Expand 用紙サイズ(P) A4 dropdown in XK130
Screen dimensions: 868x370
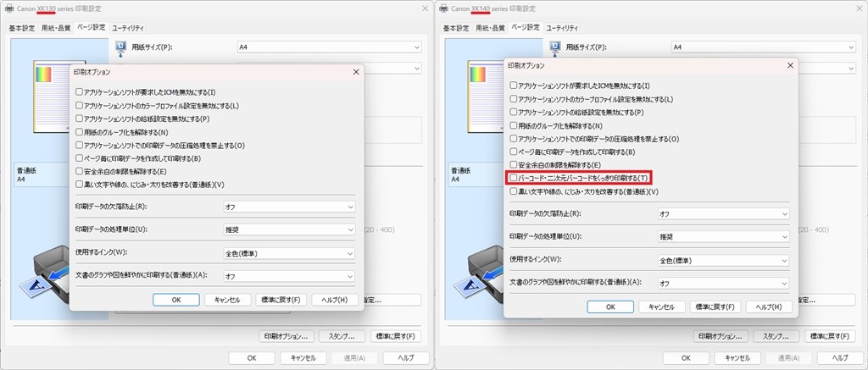330,47
